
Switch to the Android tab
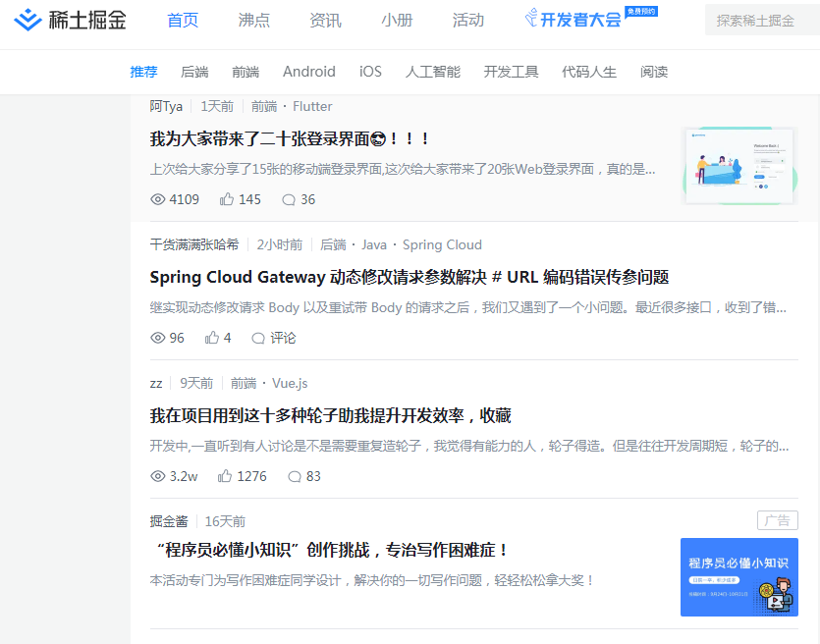[308, 71]
